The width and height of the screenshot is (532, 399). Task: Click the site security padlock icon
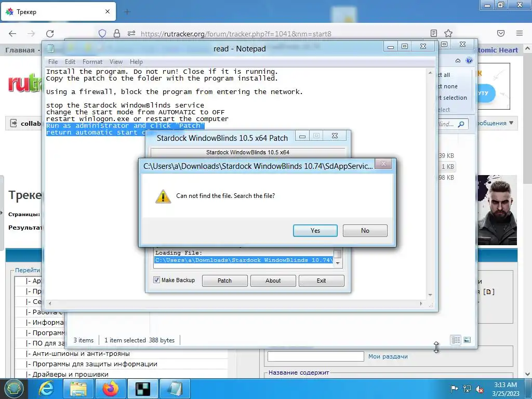[x=117, y=33]
